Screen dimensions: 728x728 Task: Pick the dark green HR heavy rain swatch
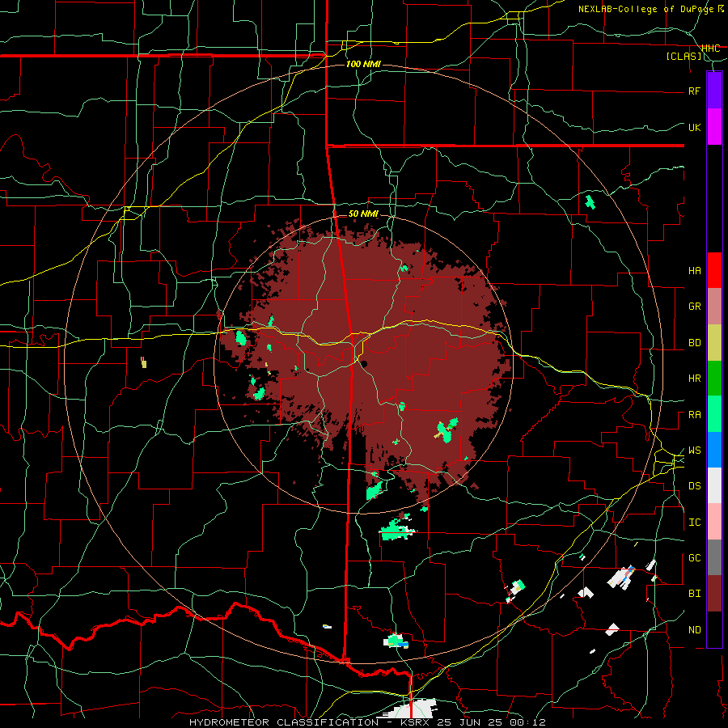[x=714, y=379]
